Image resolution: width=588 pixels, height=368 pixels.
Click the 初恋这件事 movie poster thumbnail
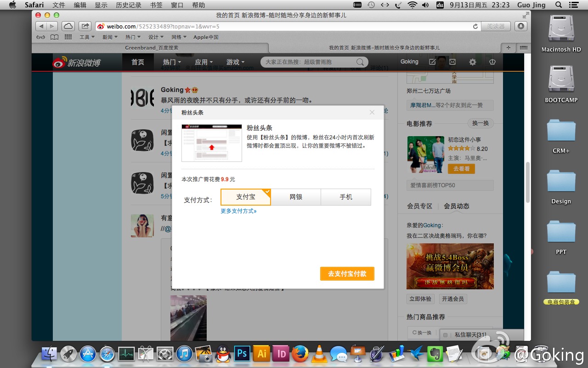point(426,155)
